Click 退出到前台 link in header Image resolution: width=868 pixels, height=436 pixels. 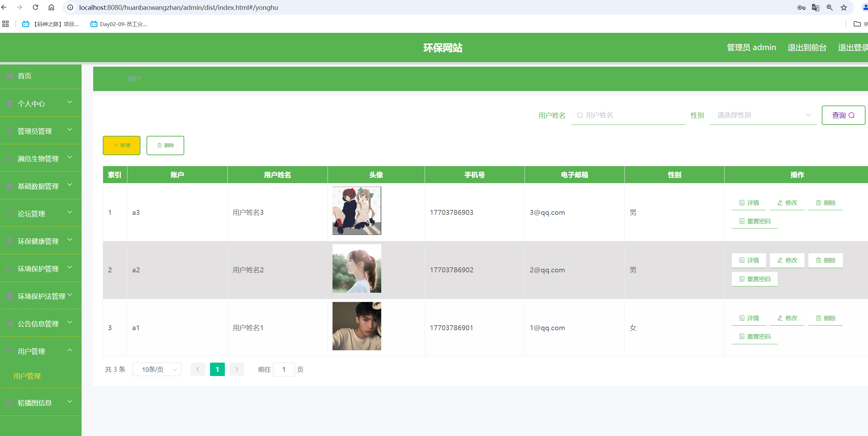pyautogui.click(x=807, y=47)
